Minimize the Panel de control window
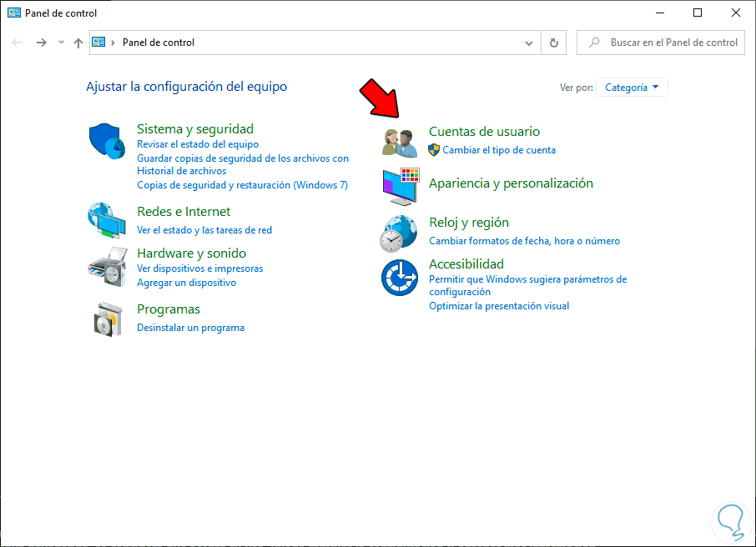756x547 pixels. coord(660,13)
